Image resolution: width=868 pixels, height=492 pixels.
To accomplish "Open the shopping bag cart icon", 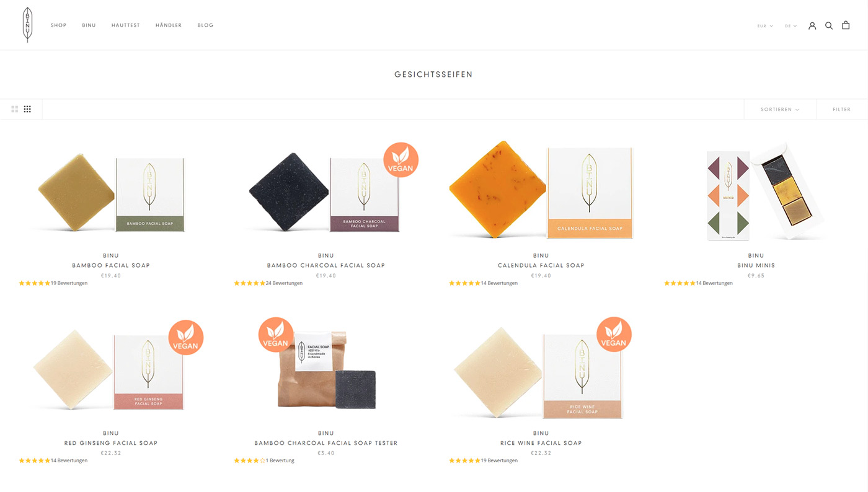I will click(x=846, y=25).
